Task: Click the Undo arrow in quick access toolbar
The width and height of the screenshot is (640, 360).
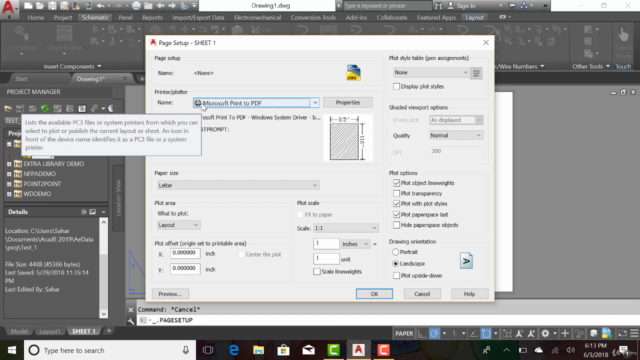Action: click(101, 6)
